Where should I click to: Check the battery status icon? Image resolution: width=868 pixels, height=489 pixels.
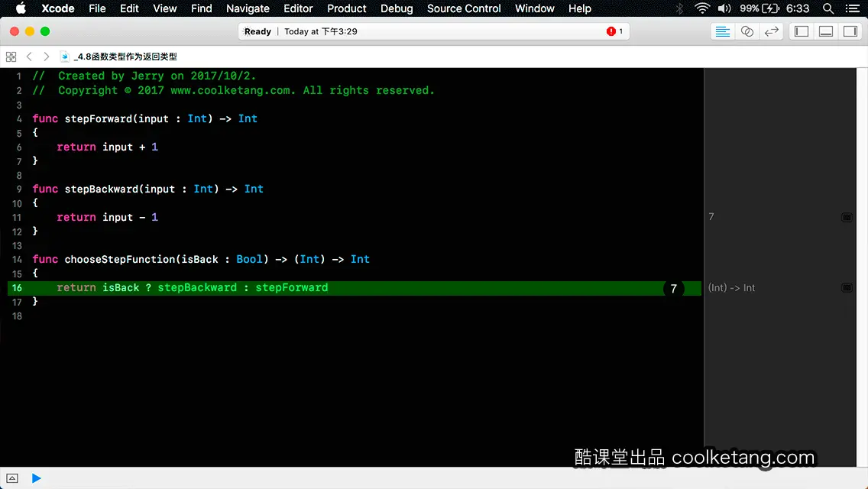(x=770, y=8)
